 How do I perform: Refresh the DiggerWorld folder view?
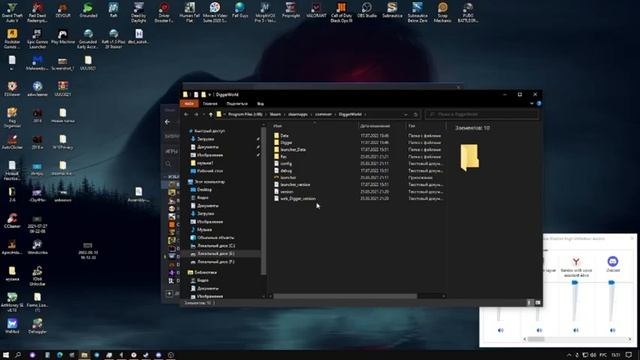416,114
